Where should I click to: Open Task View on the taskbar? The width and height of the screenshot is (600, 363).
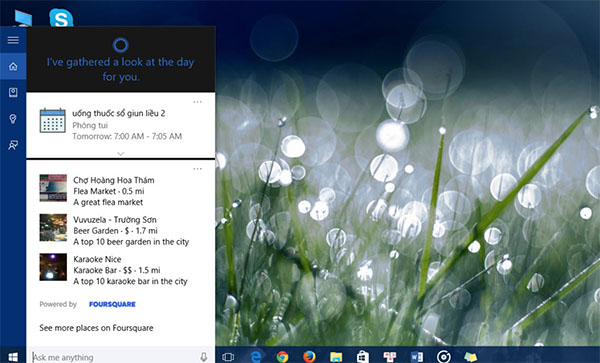(x=228, y=357)
